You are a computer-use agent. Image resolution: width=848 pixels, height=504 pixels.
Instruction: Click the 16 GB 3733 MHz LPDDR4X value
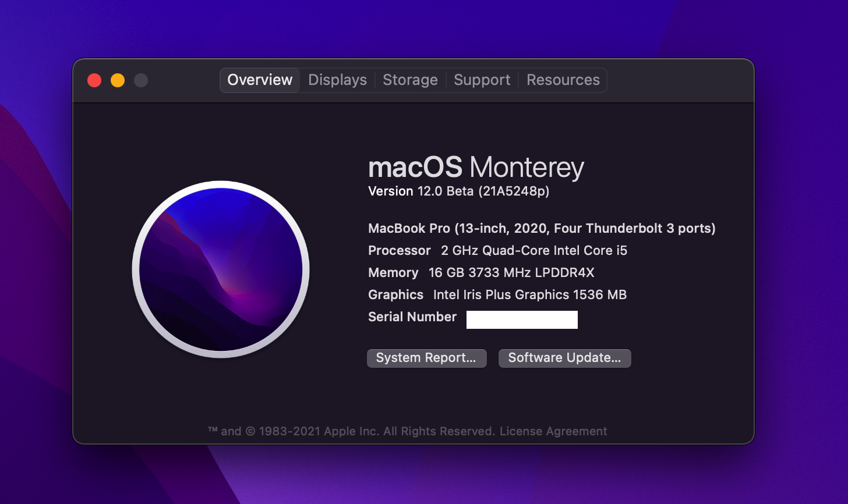(511, 272)
